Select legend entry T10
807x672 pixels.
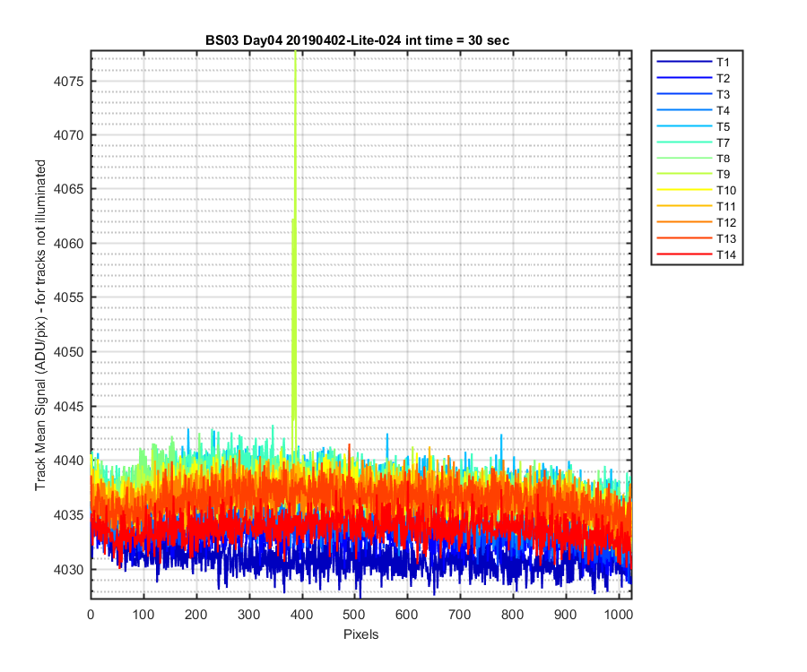tap(697, 190)
